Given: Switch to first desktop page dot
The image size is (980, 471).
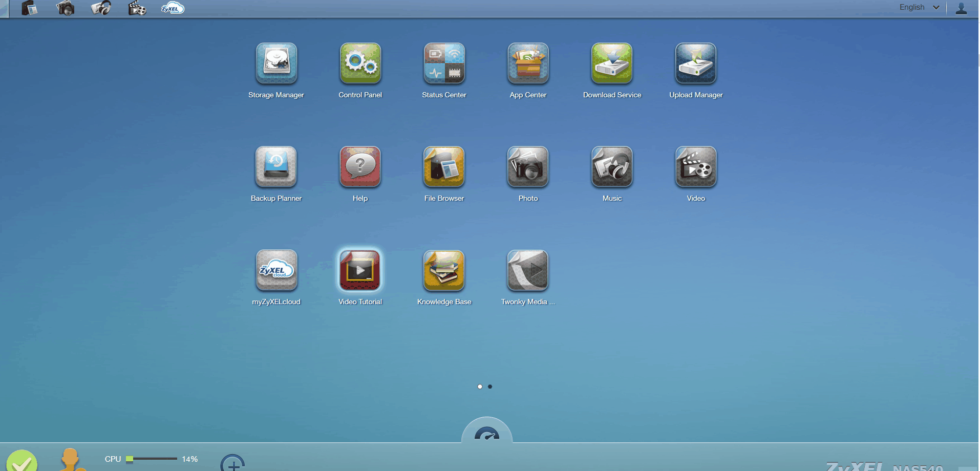Looking at the screenshot, I should pos(480,387).
